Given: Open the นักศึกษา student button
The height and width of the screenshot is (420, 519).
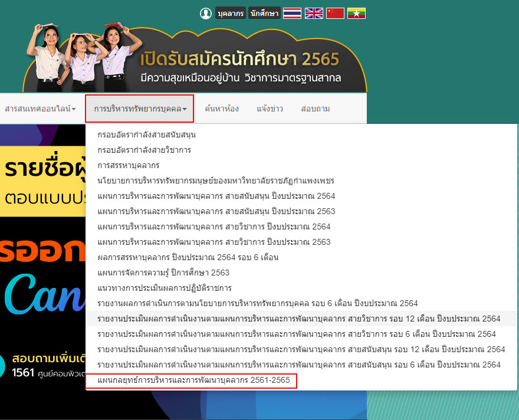Looking at the screenshot, I should [264, 13].
